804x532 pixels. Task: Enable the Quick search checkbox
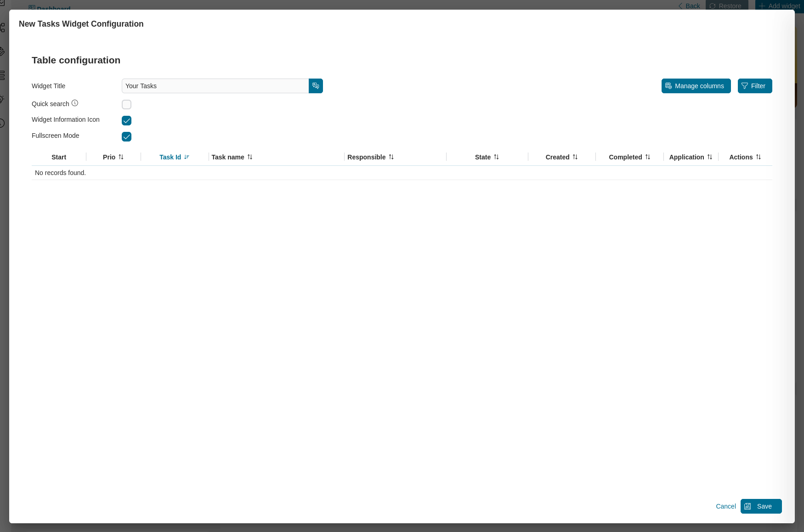(126, 104)
